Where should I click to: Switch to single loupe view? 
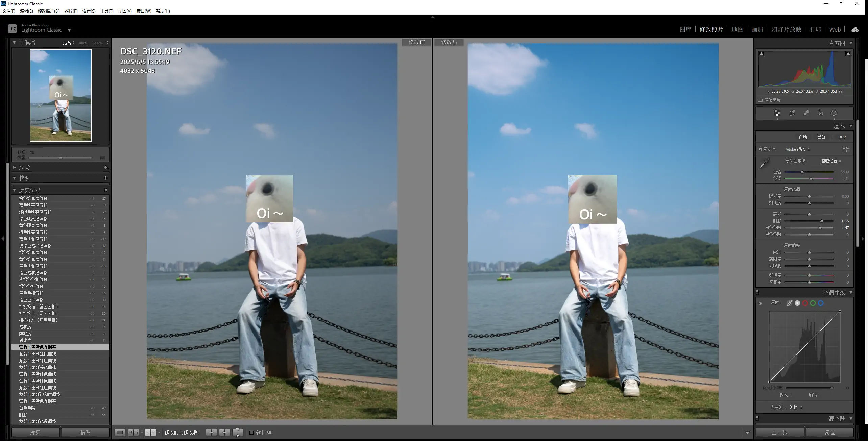120,432
